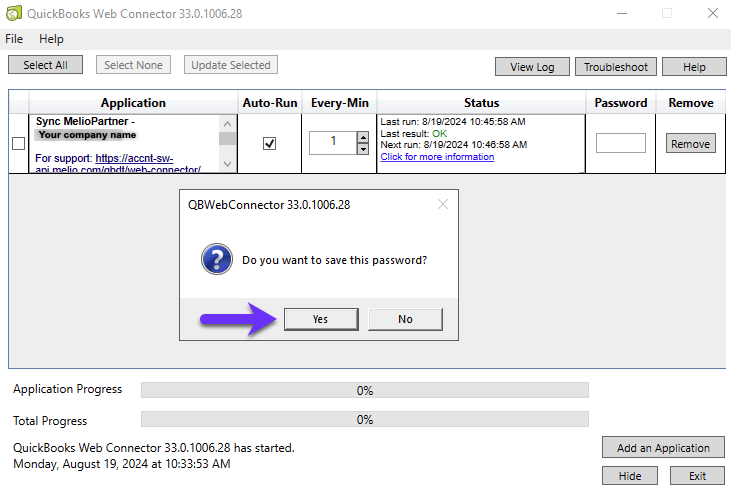Click the Add an Application button
Screen dimensions: 731x488
663,447
